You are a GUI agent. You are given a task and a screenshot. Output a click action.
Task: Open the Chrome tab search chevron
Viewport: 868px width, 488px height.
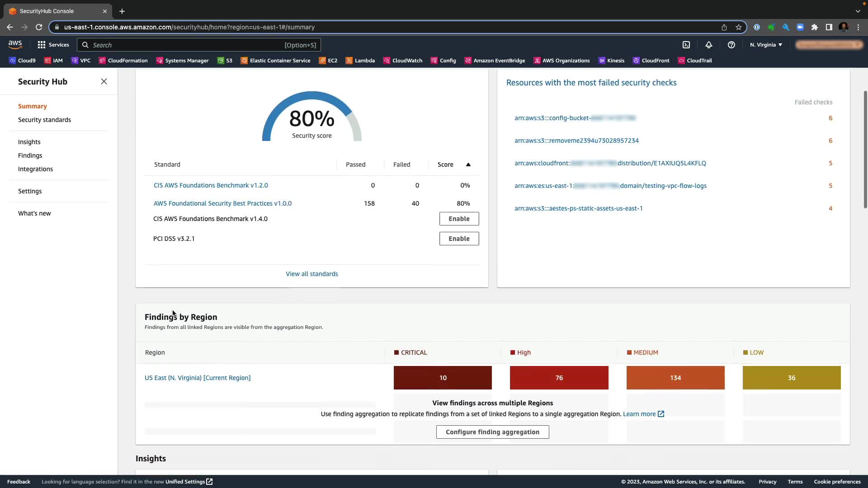pyautogui.click(x=858, y=11)
